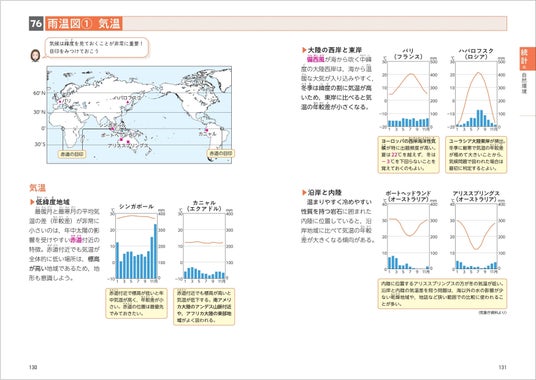
Task: Click the section number 76 badge
Action: (36, 24)
